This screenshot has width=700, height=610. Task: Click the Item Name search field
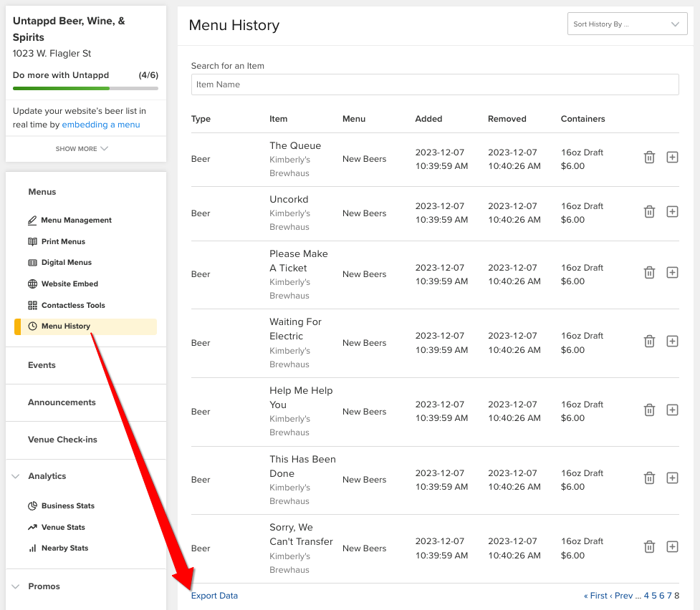tap(434, 84)
